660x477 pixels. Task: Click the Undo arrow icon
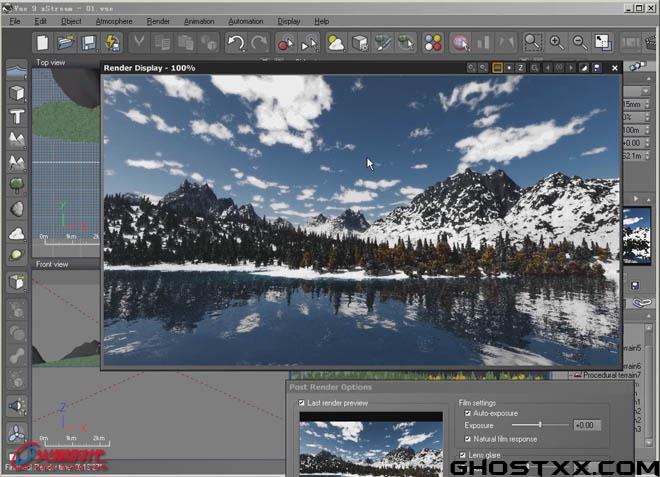236,43
